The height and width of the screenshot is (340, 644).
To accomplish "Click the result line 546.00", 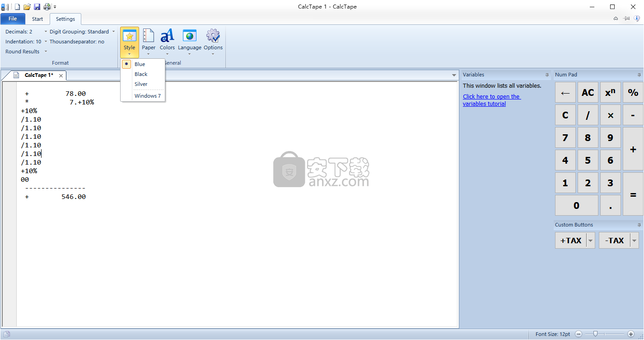I will [55, 197].
